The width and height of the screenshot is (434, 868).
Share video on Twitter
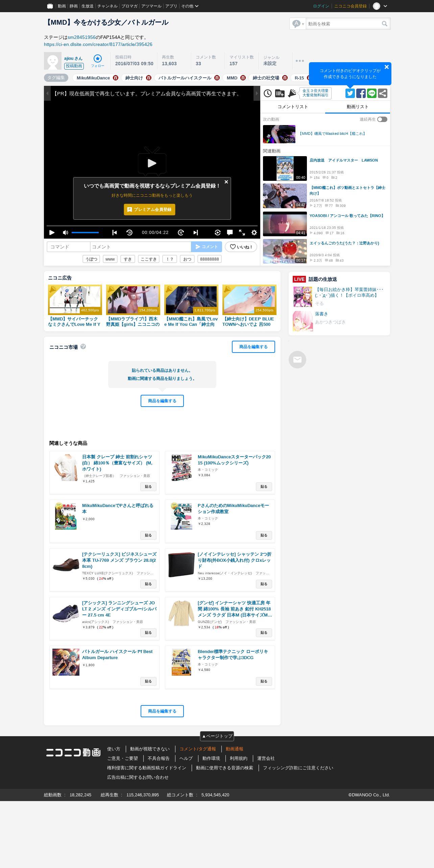[x=350, y=93]
